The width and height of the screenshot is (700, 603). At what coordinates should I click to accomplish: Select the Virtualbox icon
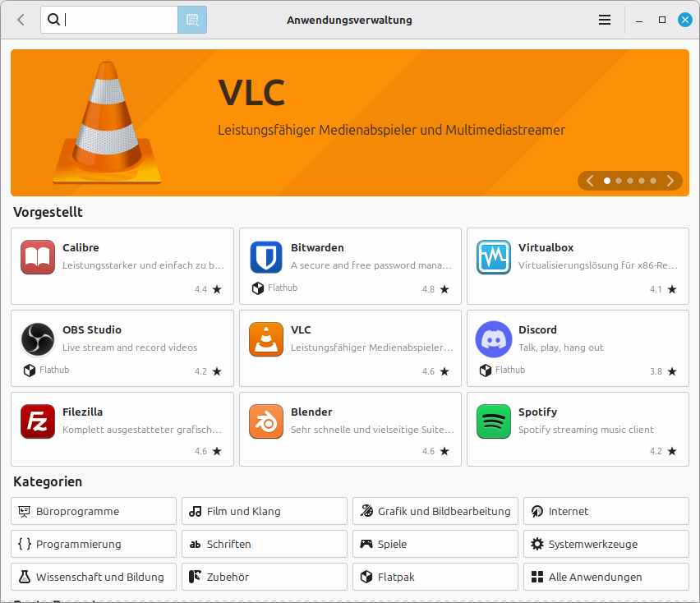pyautogui.click(x=494, y=257)
